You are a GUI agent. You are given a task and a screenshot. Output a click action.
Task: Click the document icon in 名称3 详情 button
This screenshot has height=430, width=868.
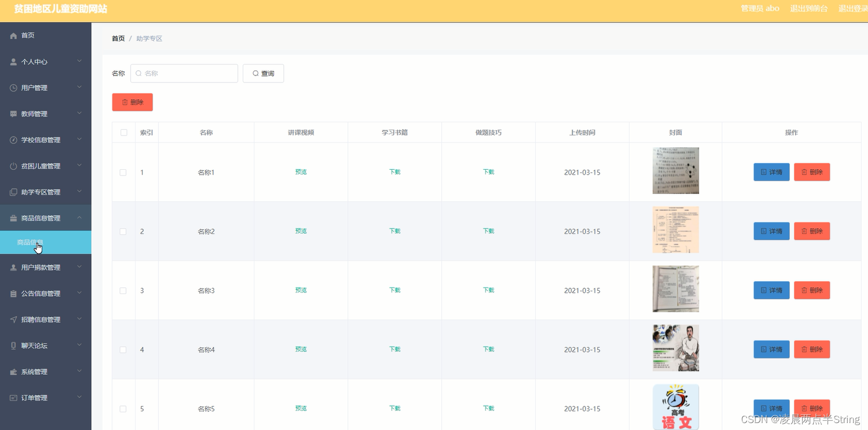(764, 290)
